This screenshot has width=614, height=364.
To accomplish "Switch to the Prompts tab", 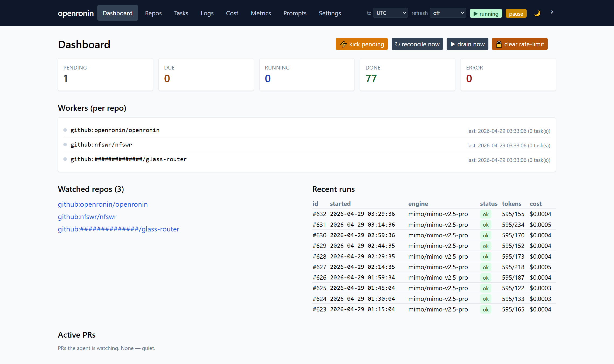I will pyautogui.click(x=295, y=13).
